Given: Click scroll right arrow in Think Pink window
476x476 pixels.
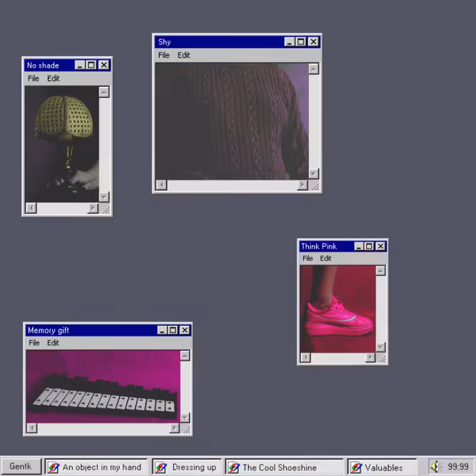Looking at the screenshot, I should point(370,358).
